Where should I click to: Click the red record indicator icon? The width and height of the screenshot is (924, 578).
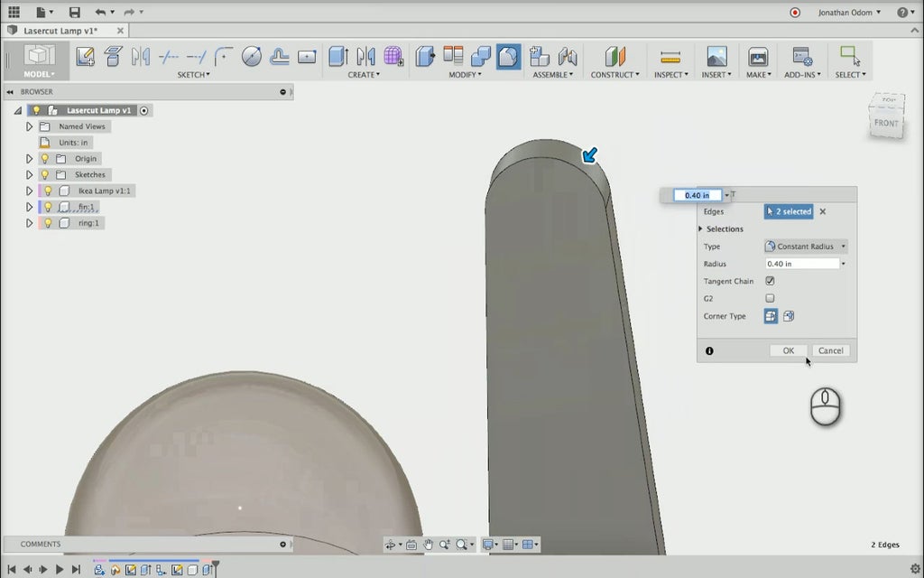pyautogui.click(x=795, y=12)
